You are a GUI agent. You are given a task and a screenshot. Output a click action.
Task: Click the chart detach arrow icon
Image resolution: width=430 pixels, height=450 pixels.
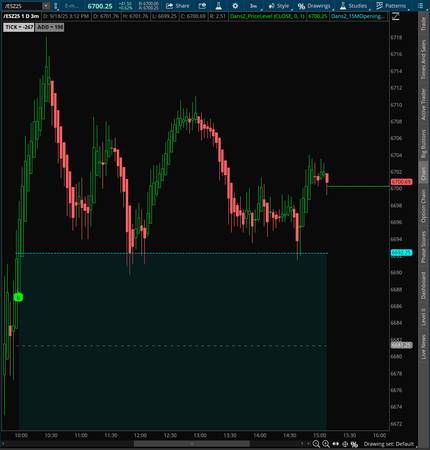pyautogui.click(x=396, y=16)
